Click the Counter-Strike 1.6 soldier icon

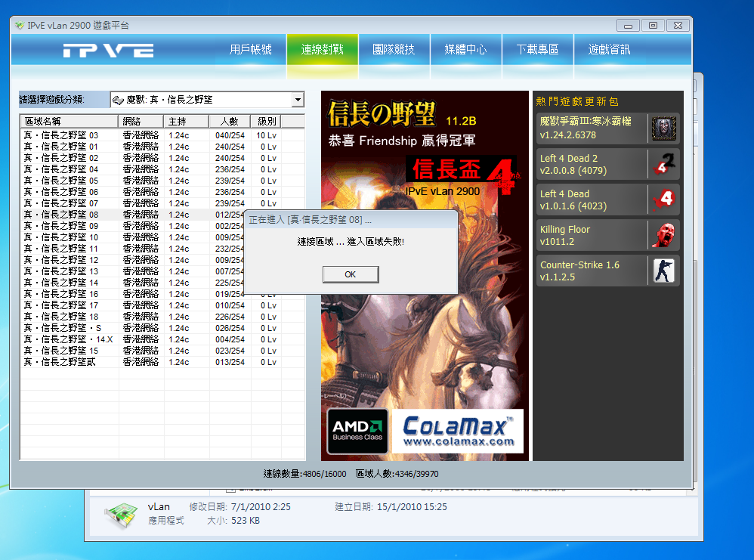(663, 271)
